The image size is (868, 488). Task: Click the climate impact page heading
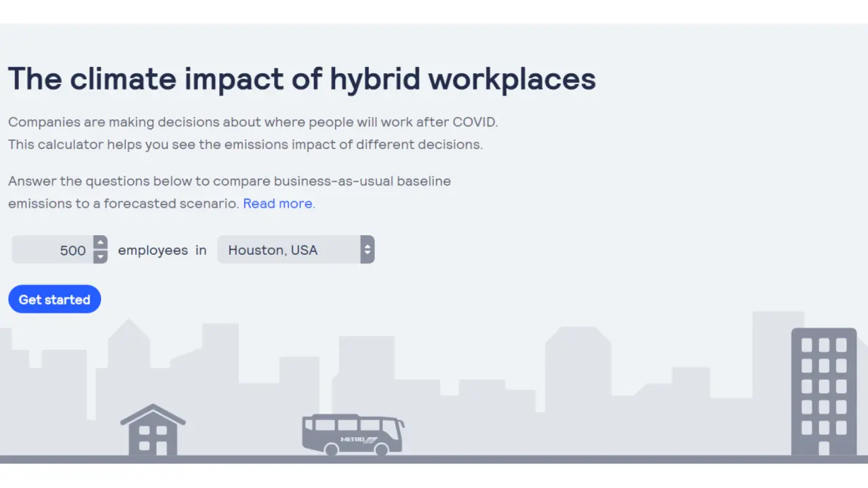tap(302, 79)
